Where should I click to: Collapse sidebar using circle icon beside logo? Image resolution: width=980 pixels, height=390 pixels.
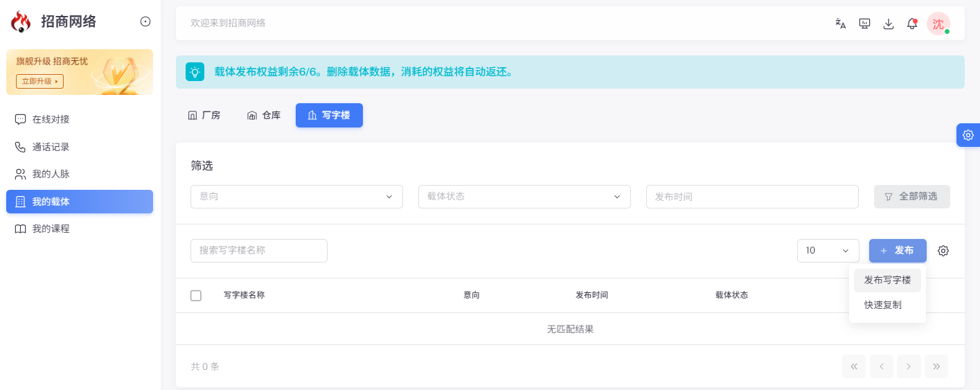(145, 21)
